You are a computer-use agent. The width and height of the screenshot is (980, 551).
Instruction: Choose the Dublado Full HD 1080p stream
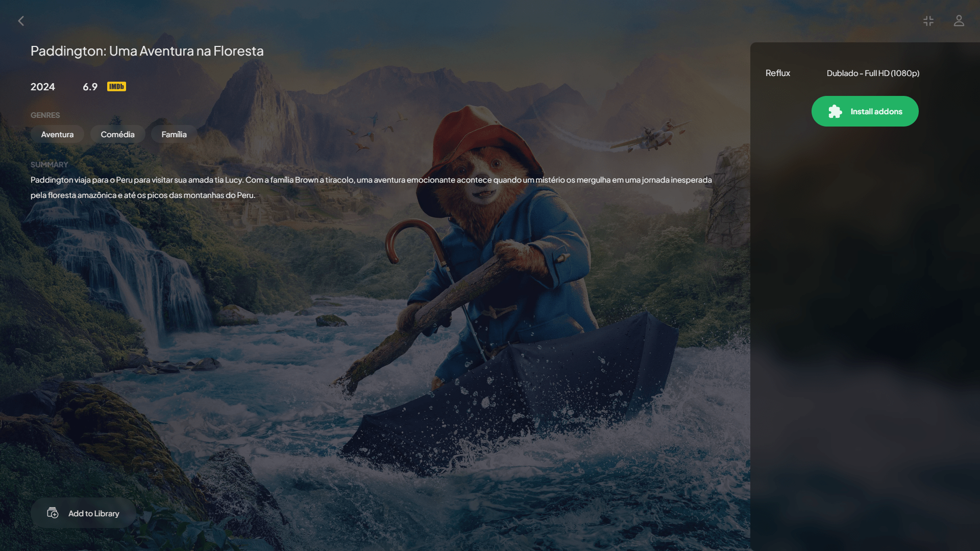click(873, 73)
